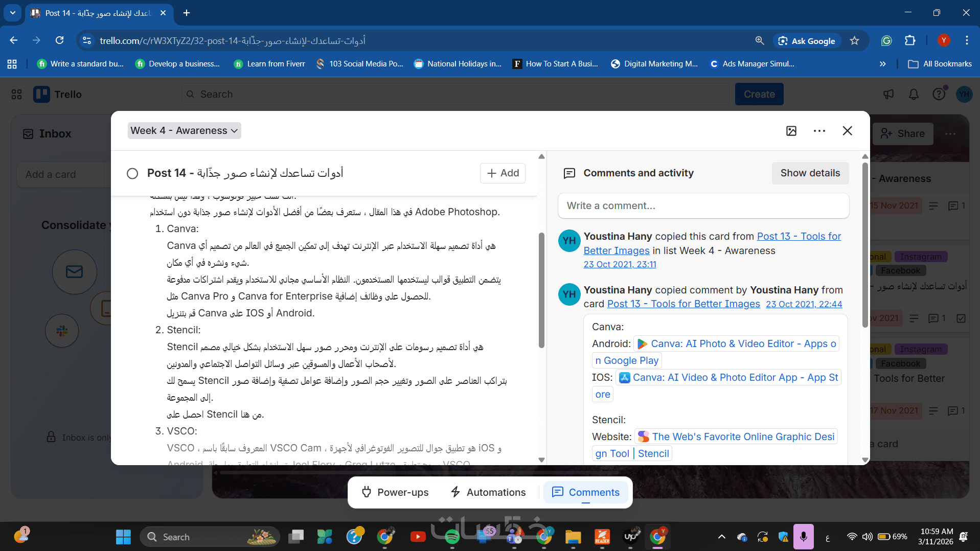Close the Post 14 card dialog

848,131
